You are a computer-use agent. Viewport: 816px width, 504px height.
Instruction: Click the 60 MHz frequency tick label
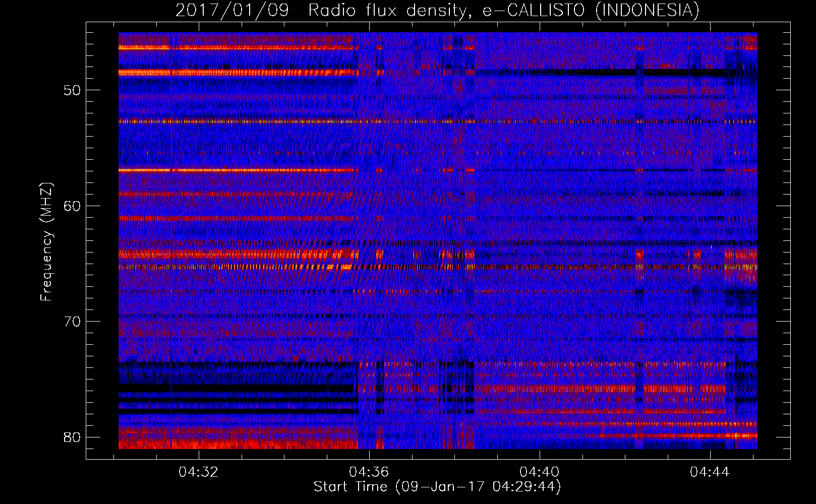coord(72,206)
